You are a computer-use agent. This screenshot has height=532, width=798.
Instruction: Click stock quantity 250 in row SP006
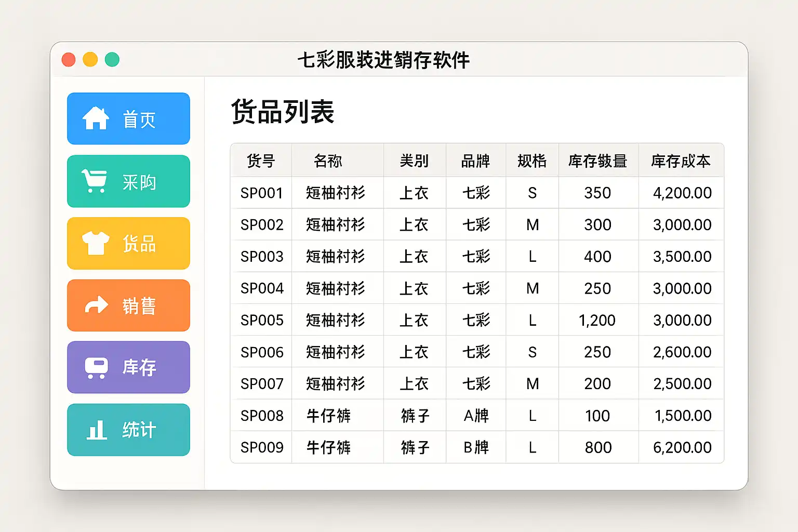click(597, 352)
